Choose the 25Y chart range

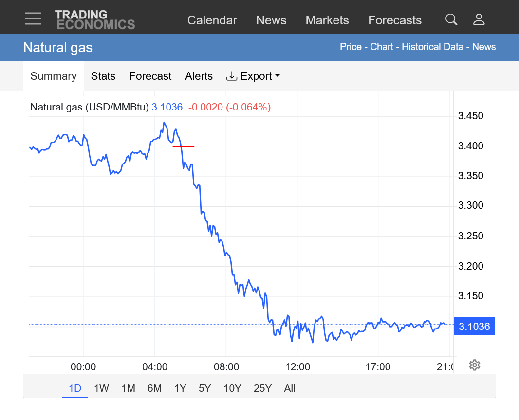[262, 388]
